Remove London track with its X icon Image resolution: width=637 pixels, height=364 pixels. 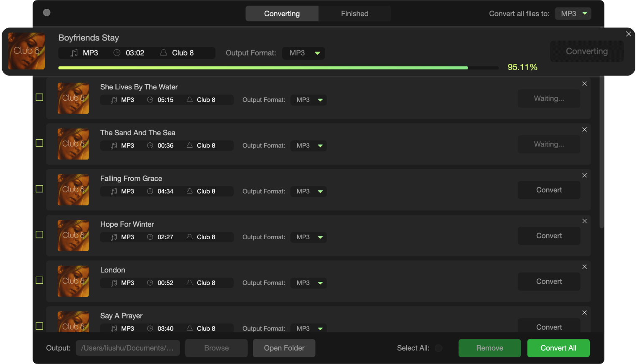(584, 267)
